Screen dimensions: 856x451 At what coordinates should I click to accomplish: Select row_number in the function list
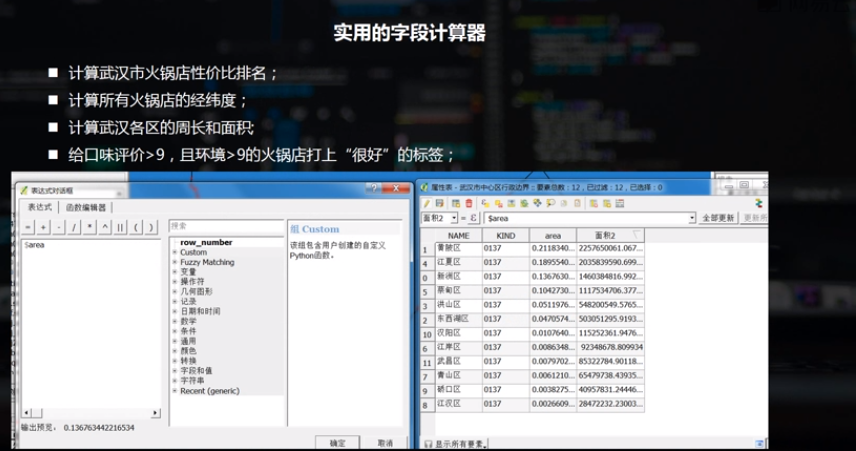point(206,242)
